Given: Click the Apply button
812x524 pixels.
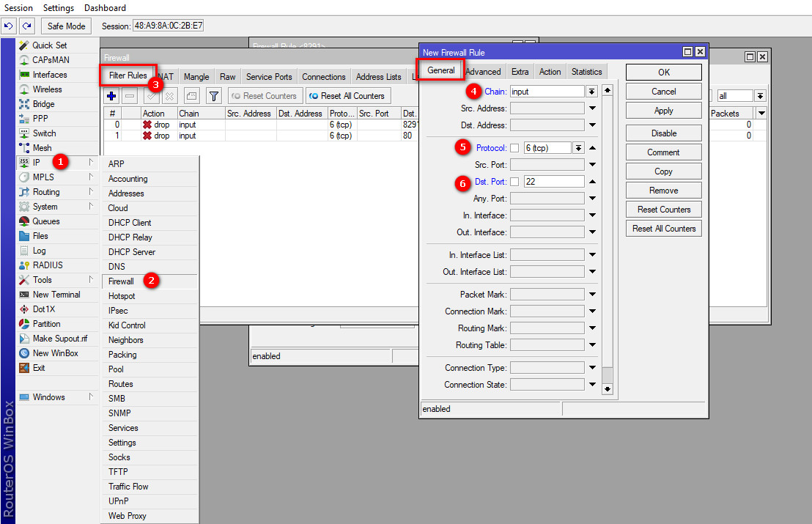Looking at the screenshot, I should click(663, 111).
